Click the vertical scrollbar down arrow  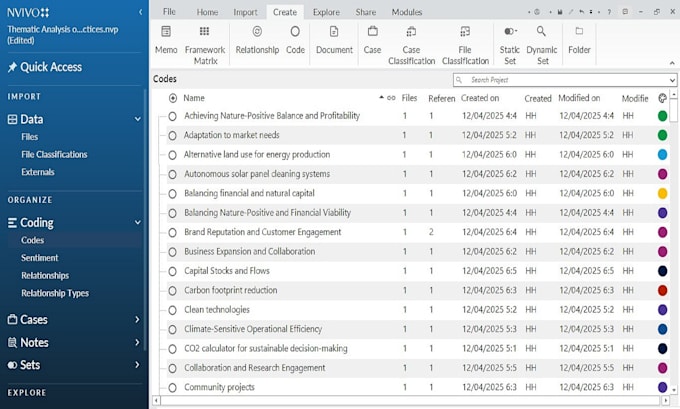pyautogui.click(x=673, y=390)
